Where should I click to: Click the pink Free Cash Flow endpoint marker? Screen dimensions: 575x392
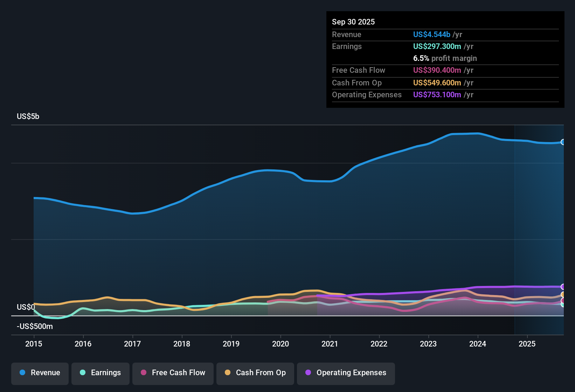(563, 300)
